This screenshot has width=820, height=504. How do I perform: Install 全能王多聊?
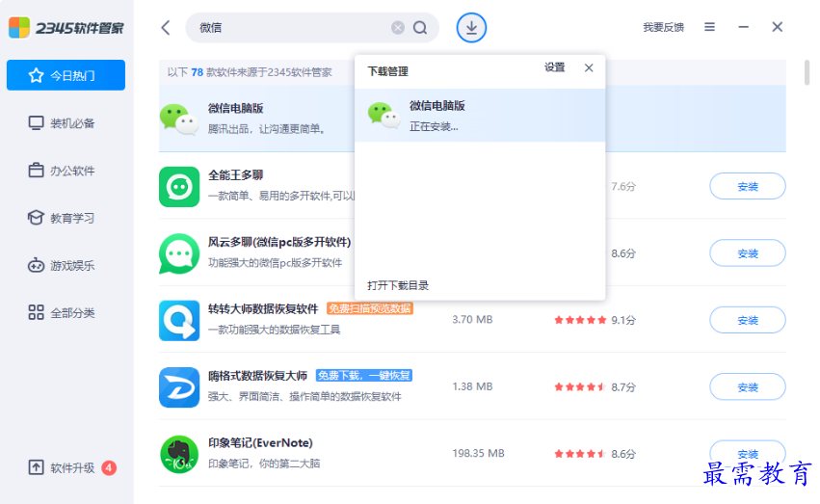pos(748,186)
